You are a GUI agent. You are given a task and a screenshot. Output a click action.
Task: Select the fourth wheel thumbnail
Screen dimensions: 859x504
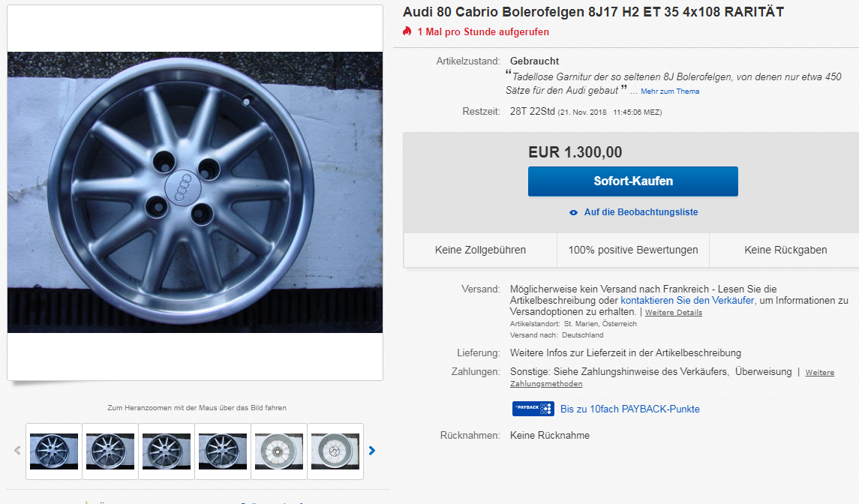point(223,451)
